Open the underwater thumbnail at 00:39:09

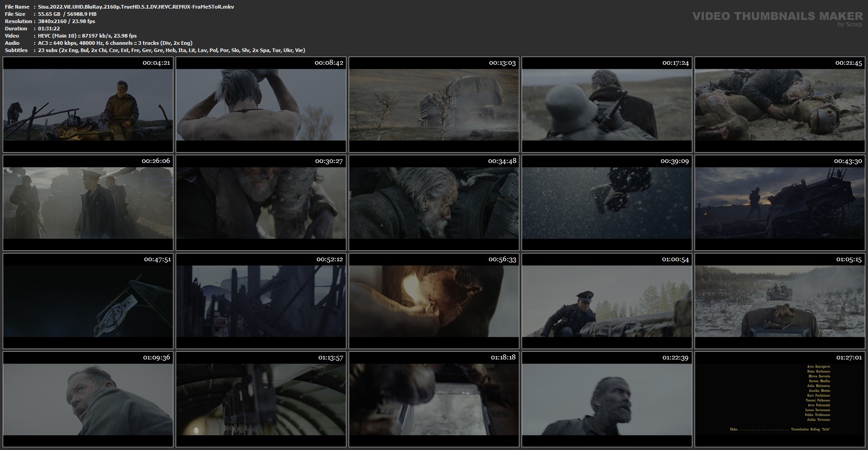coord(607,203)
